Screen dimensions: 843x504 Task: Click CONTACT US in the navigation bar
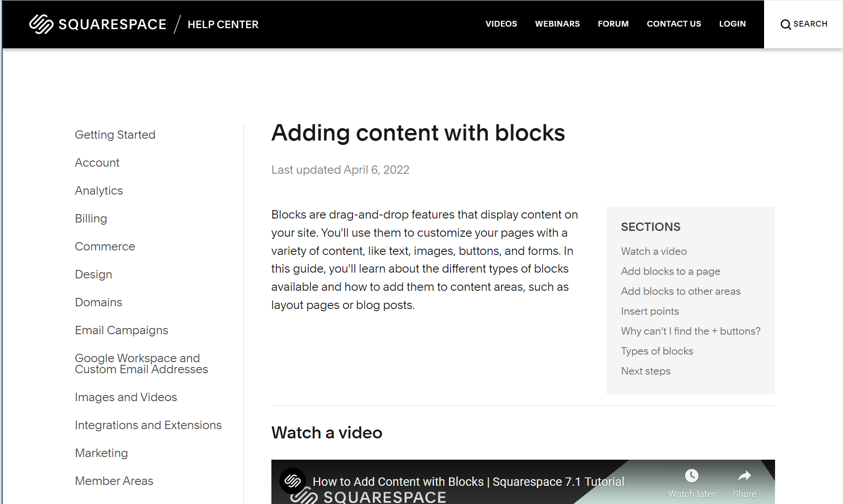674,23
